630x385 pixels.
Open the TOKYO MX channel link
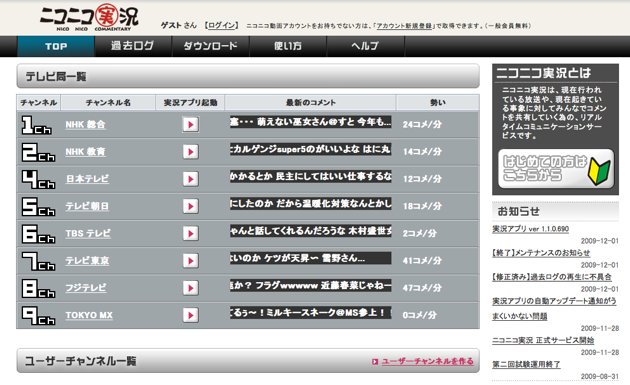89,315
